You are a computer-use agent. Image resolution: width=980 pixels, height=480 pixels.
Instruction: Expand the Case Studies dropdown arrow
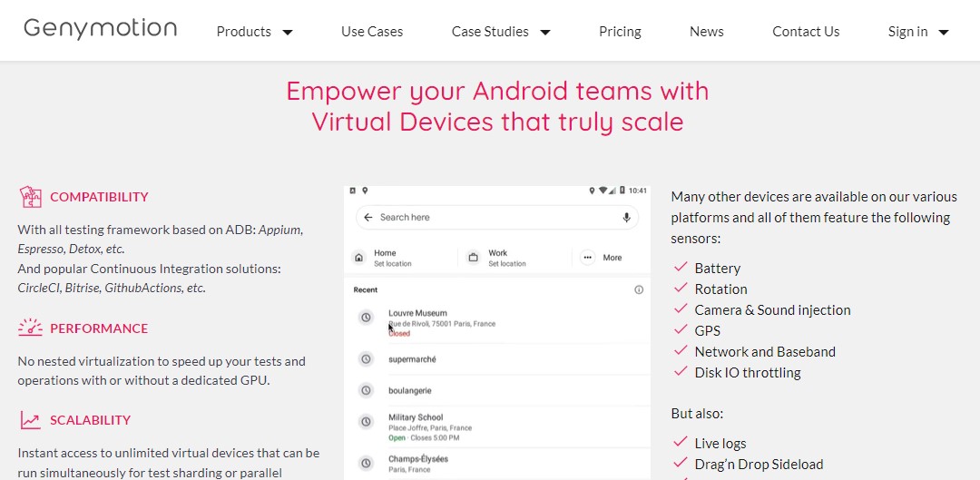[545, 33]
